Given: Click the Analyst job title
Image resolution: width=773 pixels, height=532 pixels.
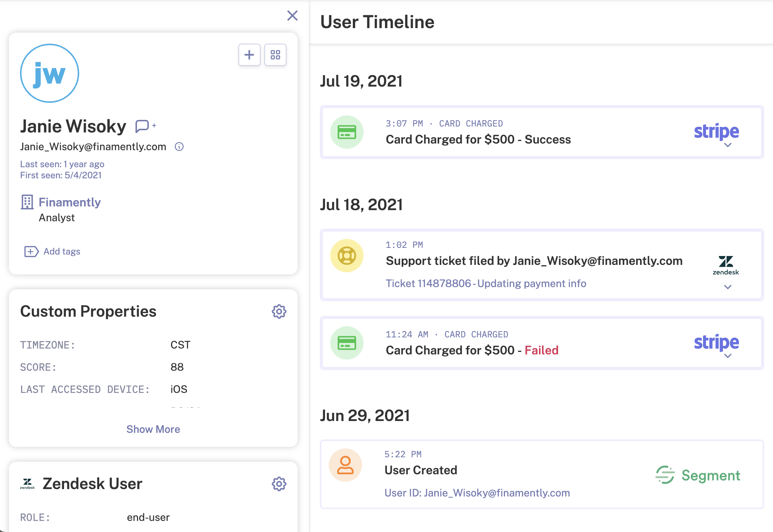Looking at the screenshot, I should (x=57, y=218).
